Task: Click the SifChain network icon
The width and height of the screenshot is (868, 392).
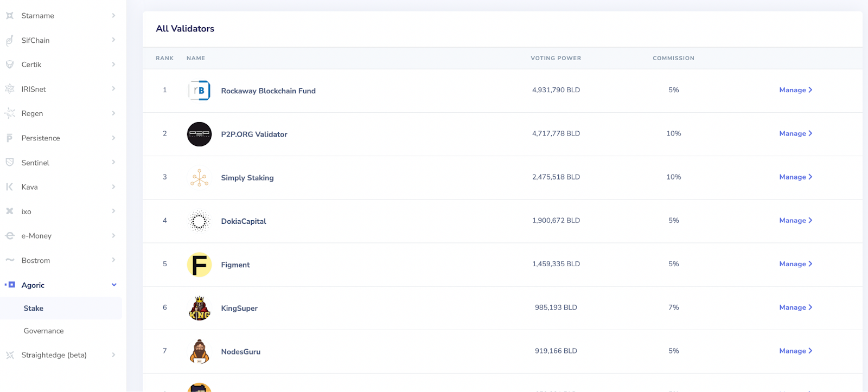Action: (10, 40)
